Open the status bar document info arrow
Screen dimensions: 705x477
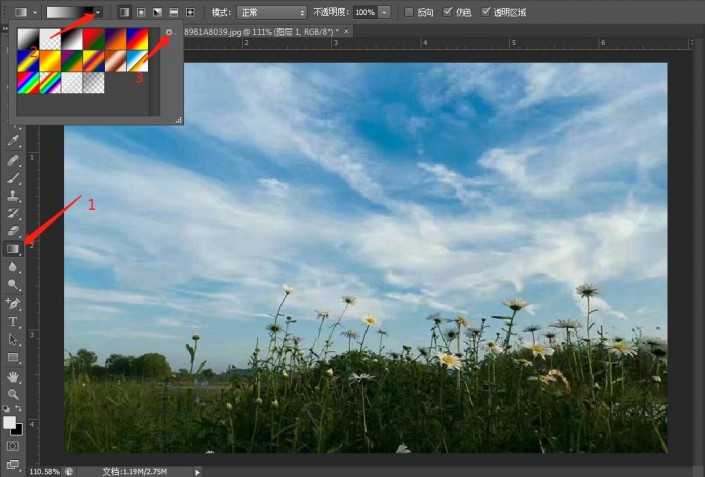point(197,471)
